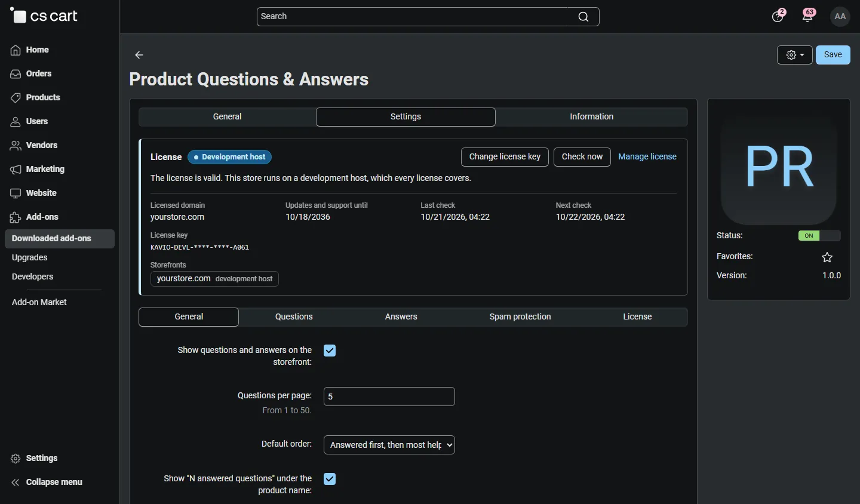
Task: Click the version number 1.0.0
Action: 831,276
